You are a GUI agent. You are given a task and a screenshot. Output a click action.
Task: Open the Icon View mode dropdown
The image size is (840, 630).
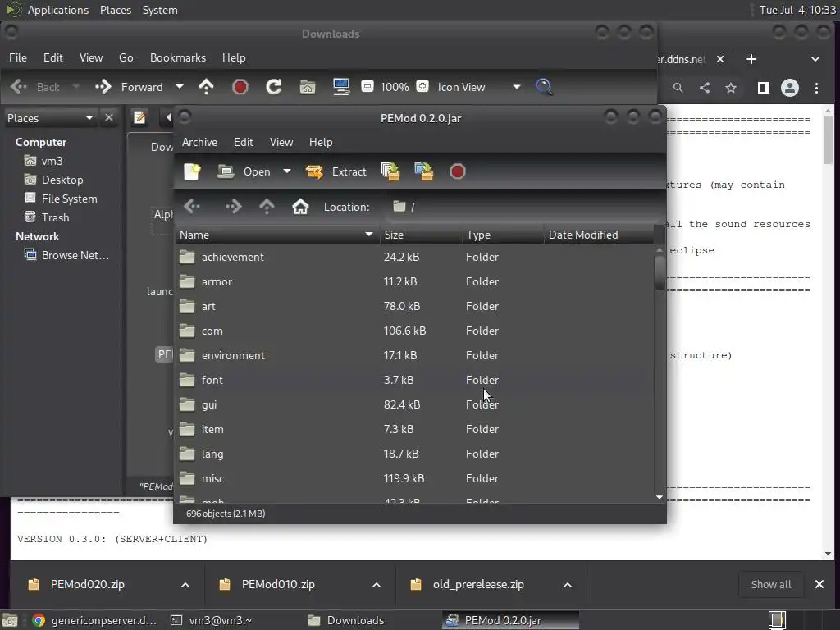tap(479, 87)
